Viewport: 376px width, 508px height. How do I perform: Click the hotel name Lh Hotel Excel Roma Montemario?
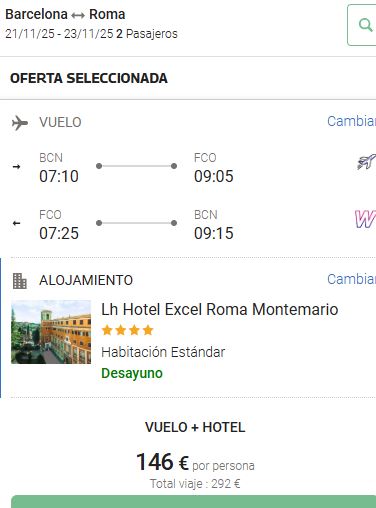pyautogui.click(x=220, y=309)
